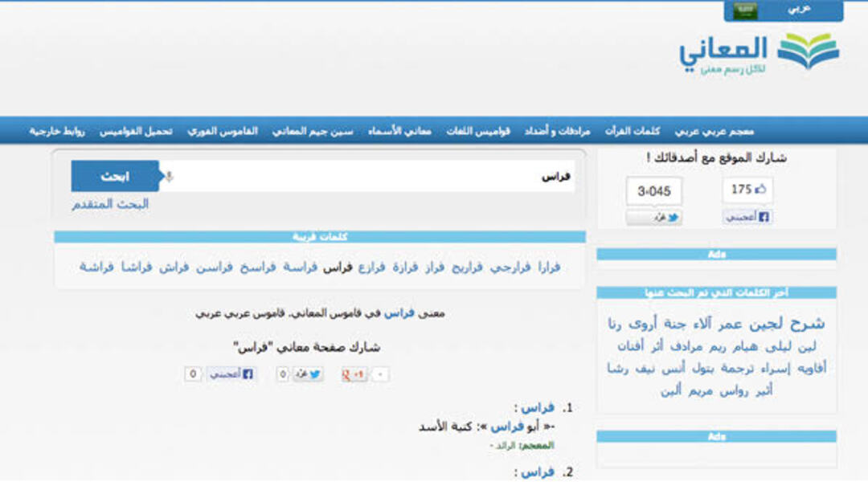868x482 pixels.
Task: Open the تحميل القواميس menu item
Action: point(136,131)
